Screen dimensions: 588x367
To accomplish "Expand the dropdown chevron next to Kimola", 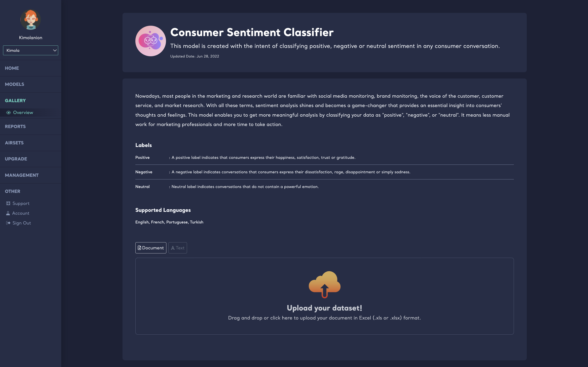I will 55,51.
